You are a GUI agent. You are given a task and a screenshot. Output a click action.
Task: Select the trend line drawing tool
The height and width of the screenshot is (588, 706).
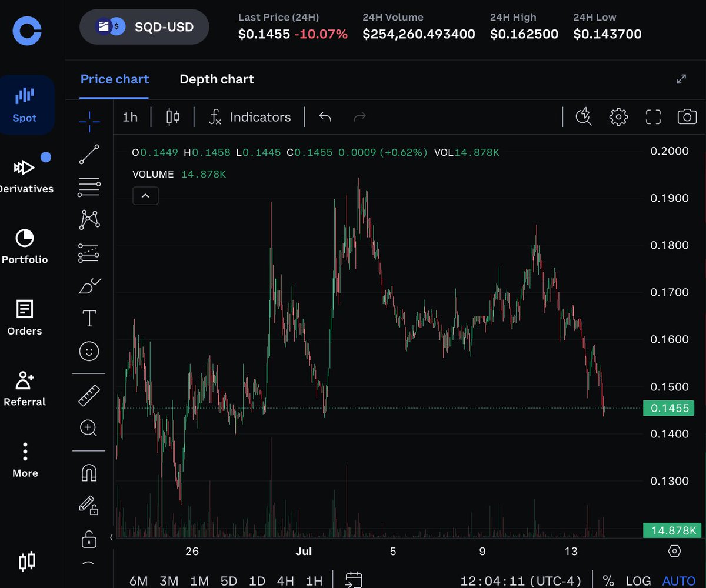point(89,154)
